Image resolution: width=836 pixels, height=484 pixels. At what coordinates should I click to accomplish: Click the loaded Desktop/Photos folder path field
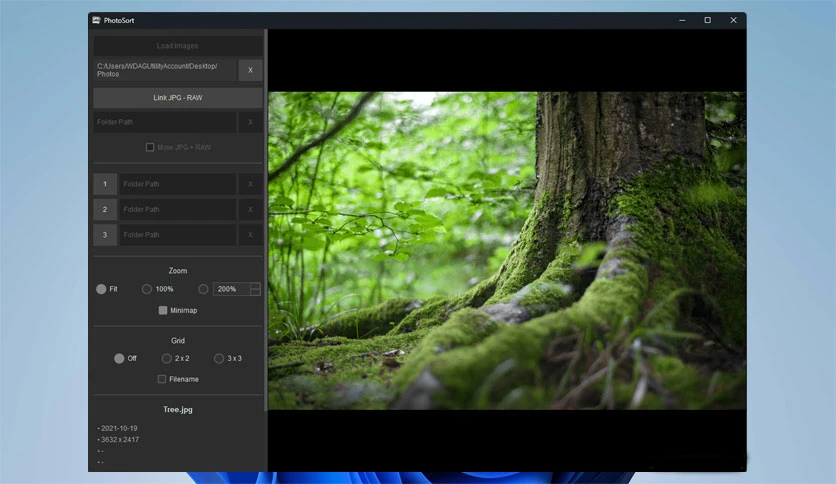tap(165, 70)
